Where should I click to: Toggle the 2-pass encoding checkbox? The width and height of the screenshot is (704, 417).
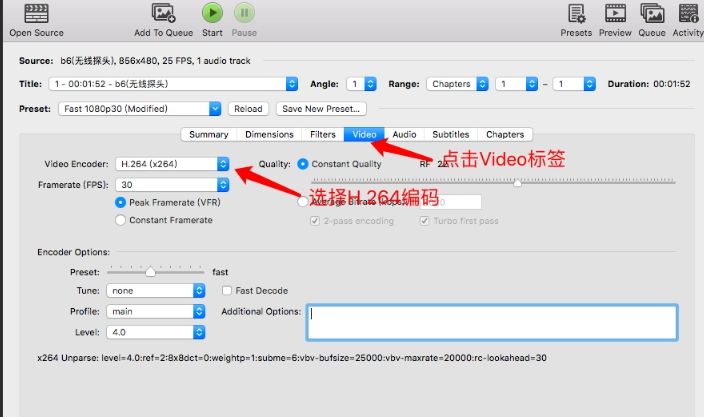(x=315, y=220)
